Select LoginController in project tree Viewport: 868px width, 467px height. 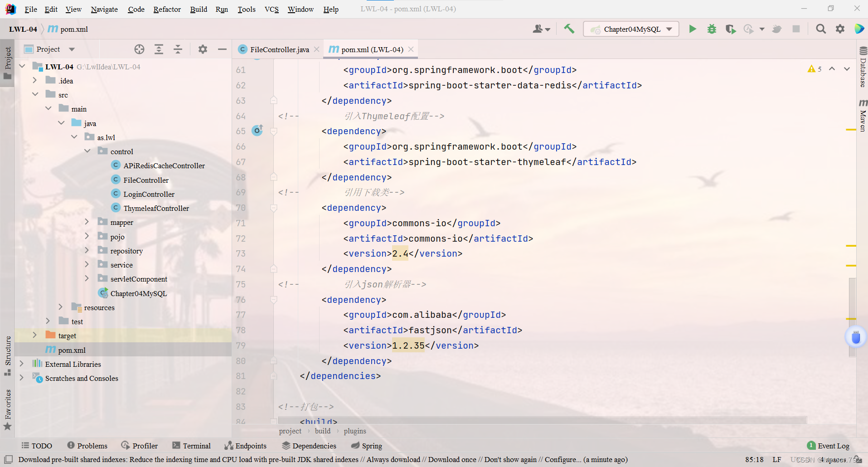tap(149, 194)
